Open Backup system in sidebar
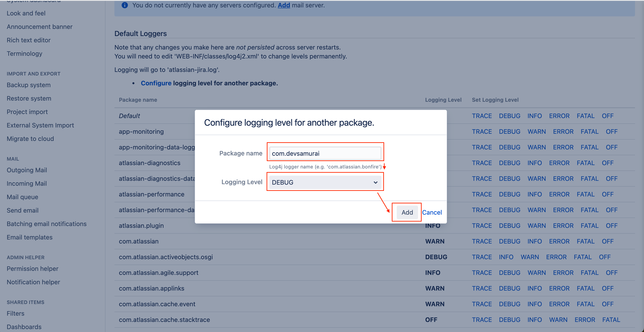The image size is (644, 332). (28, 85)
